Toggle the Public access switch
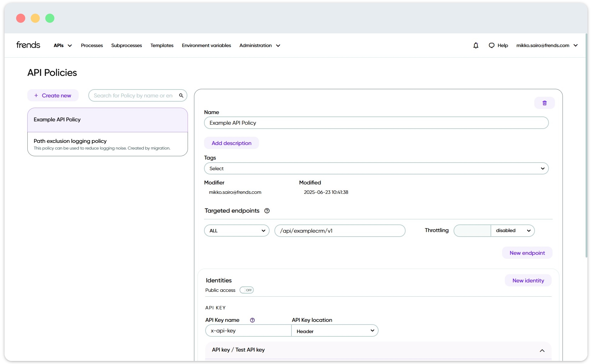592x364 pixels. 247,290
